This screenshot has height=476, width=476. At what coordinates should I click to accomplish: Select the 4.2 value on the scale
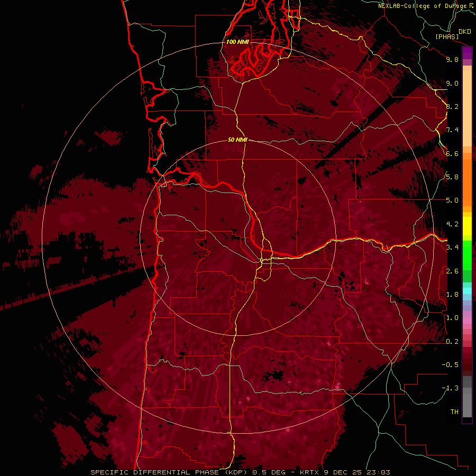tap(452, 224)
